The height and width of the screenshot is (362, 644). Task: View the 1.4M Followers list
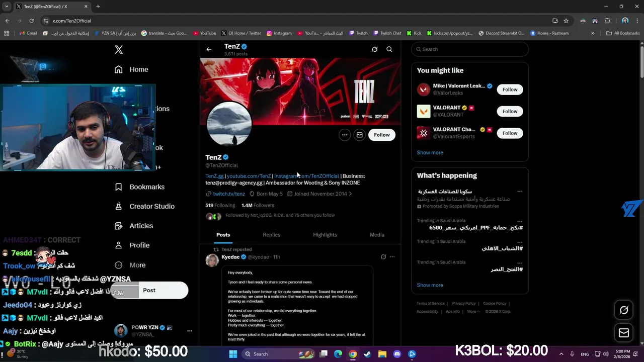pyautogui.click(x=258, y=205)
